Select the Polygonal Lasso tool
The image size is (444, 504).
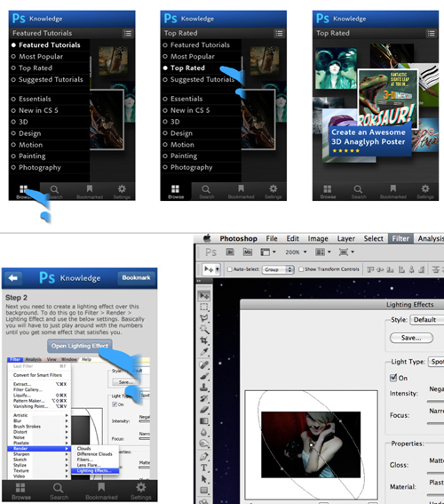click(x=204, y=318)
